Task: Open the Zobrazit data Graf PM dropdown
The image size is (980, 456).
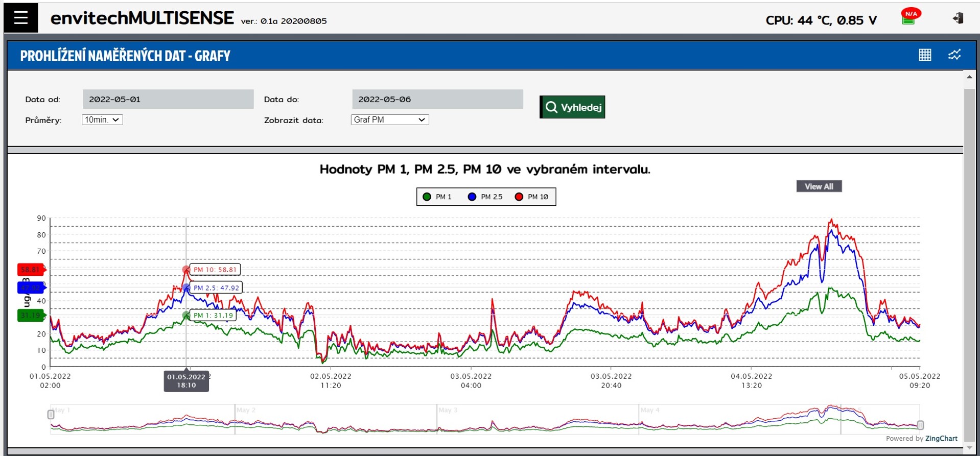Action: click(x=390, y=119)
